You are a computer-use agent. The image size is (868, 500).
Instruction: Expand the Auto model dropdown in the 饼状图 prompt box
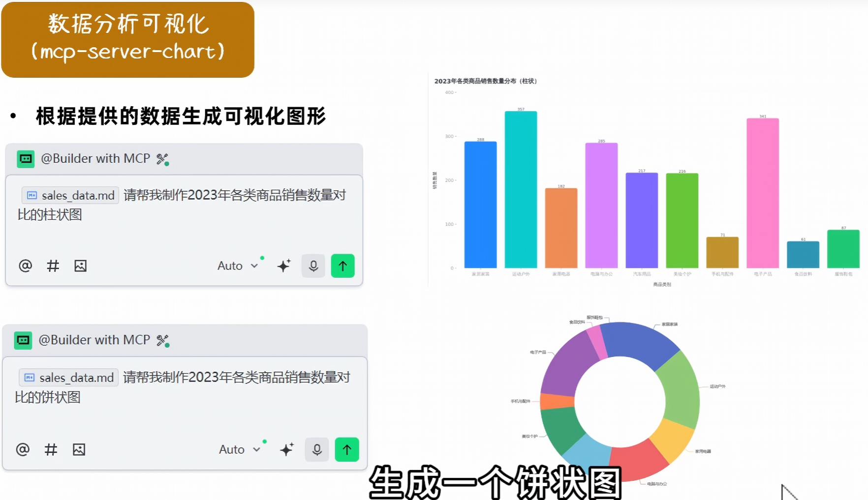(x=240, y=449)
